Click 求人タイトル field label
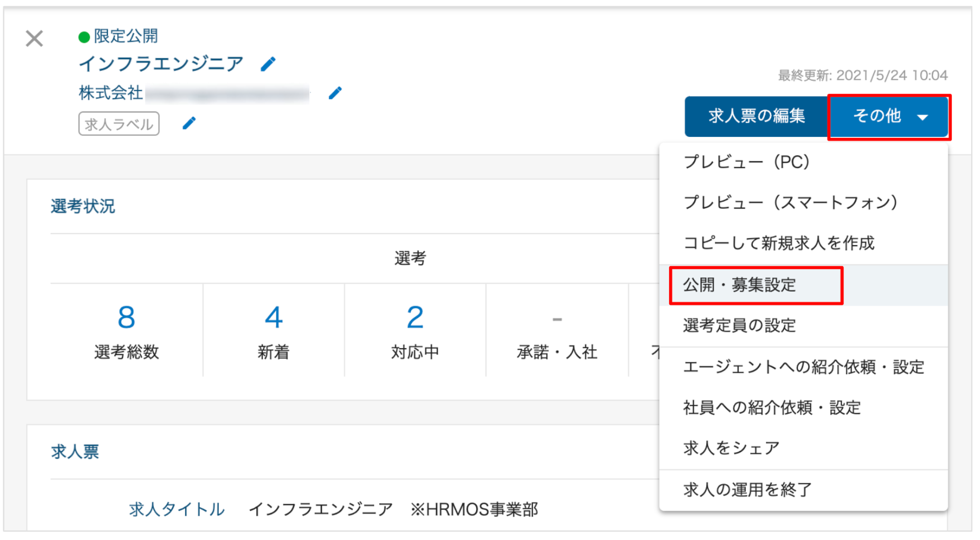The width and height of the screenshot is (980, 540). pos(177,509)
